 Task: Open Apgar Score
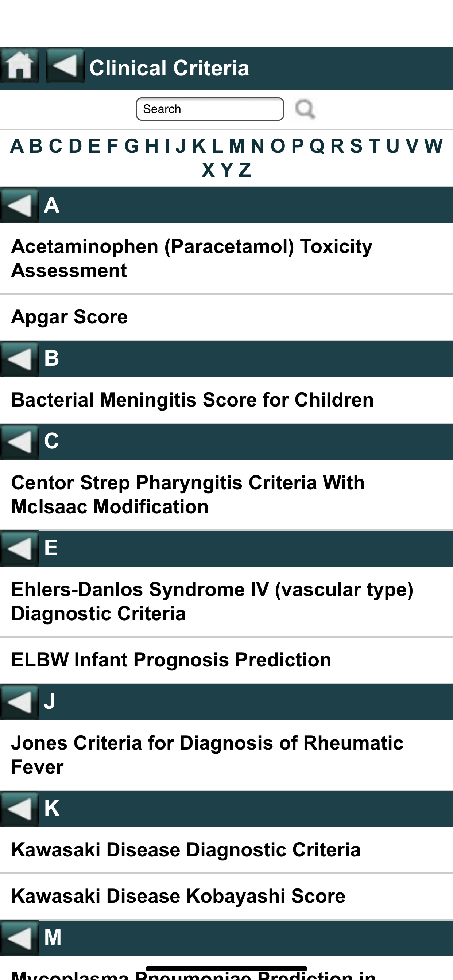pyautogui.click(x=70, y=317)
